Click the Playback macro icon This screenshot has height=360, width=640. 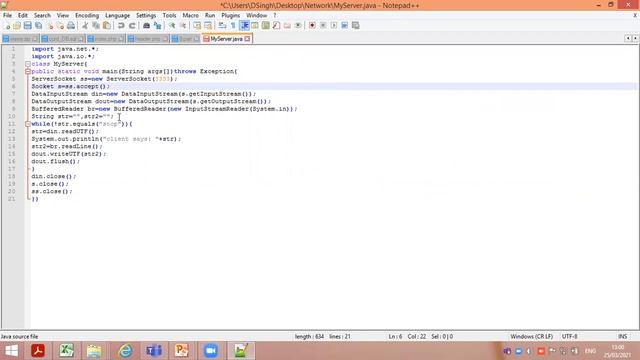(334, 25)
